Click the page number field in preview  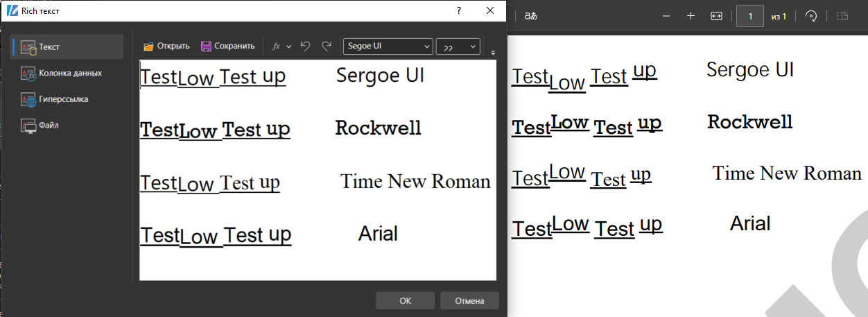click(x=750, y=16)
